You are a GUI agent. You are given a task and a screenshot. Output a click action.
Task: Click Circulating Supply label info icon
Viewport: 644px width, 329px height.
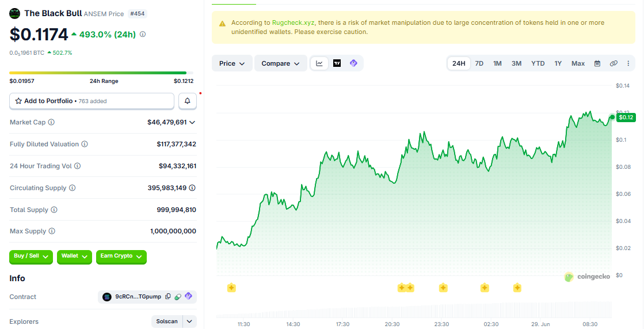73,187
